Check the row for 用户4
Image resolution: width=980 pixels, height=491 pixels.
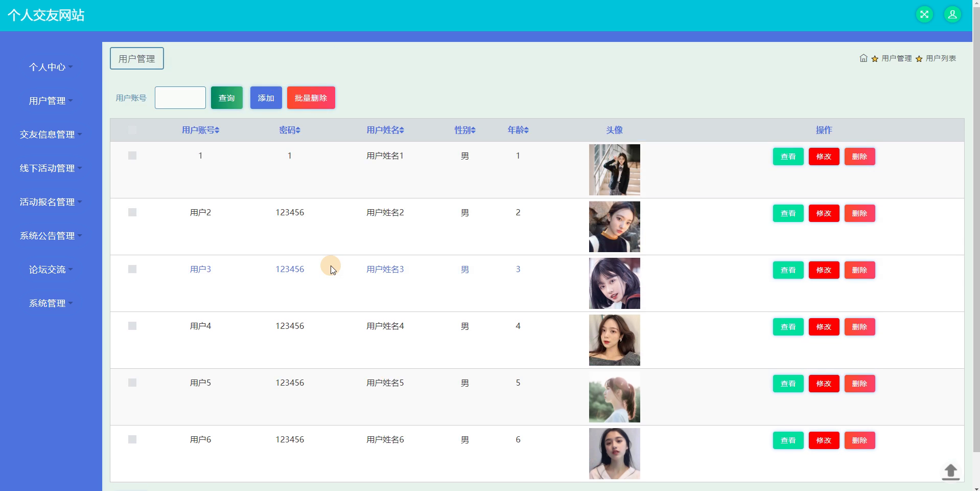click(x=132, y=326)
